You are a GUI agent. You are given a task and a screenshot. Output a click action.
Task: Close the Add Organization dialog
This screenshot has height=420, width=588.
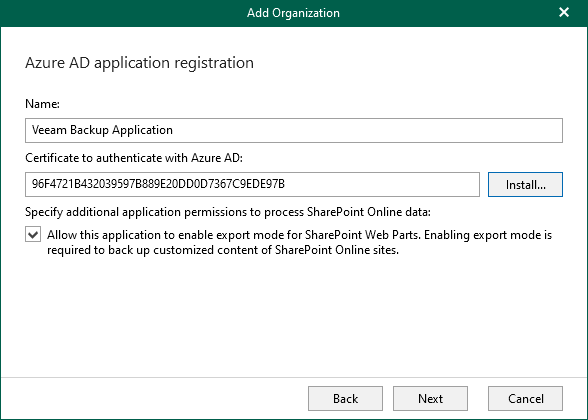click(564, 12)
